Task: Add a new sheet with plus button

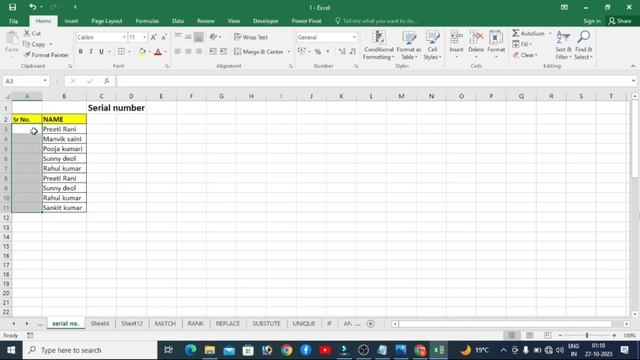Action: coord(371,324)
